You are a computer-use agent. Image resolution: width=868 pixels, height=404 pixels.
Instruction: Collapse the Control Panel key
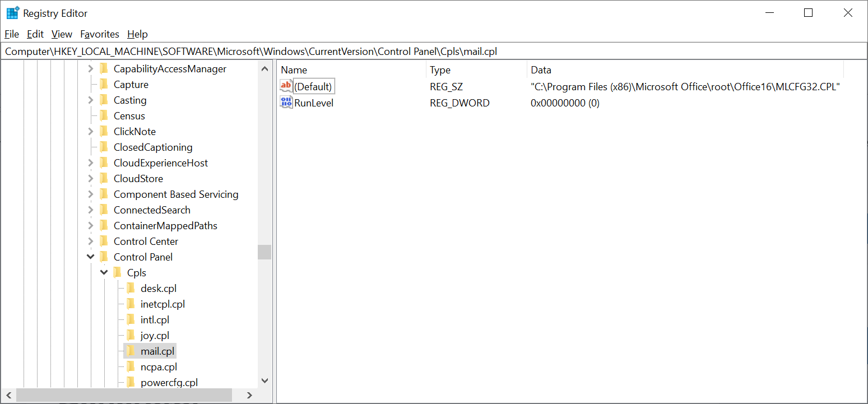[91, 257]
